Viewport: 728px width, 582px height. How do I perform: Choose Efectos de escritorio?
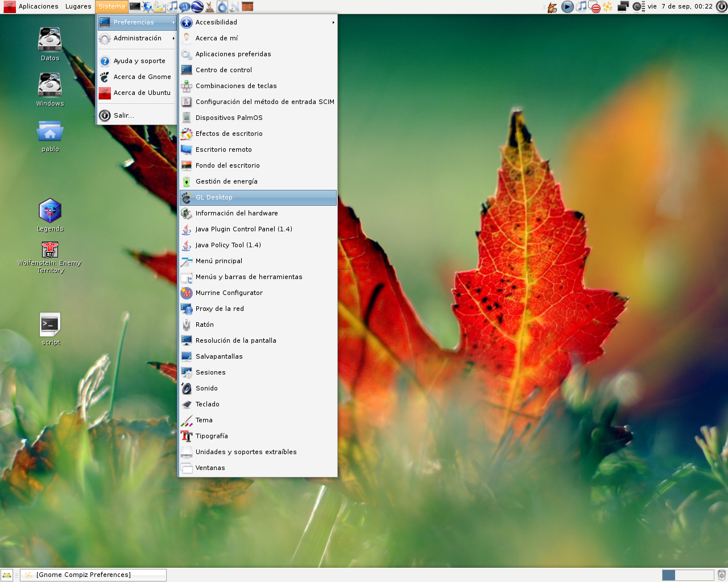pos(258,134)
